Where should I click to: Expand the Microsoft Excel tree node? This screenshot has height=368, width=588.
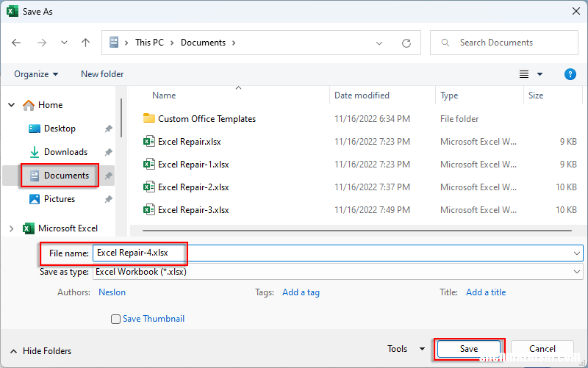click(x=11, y=228)
